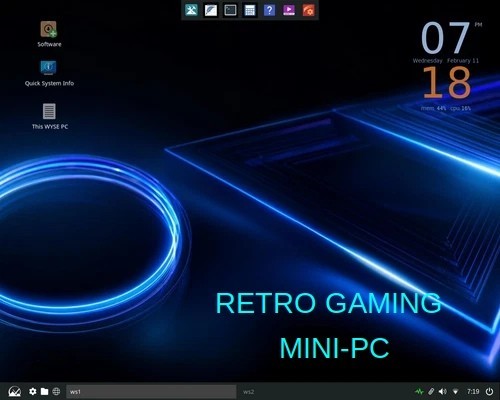Open the green system monitor tray icon
Screen dimensions: 500x400
419,391
